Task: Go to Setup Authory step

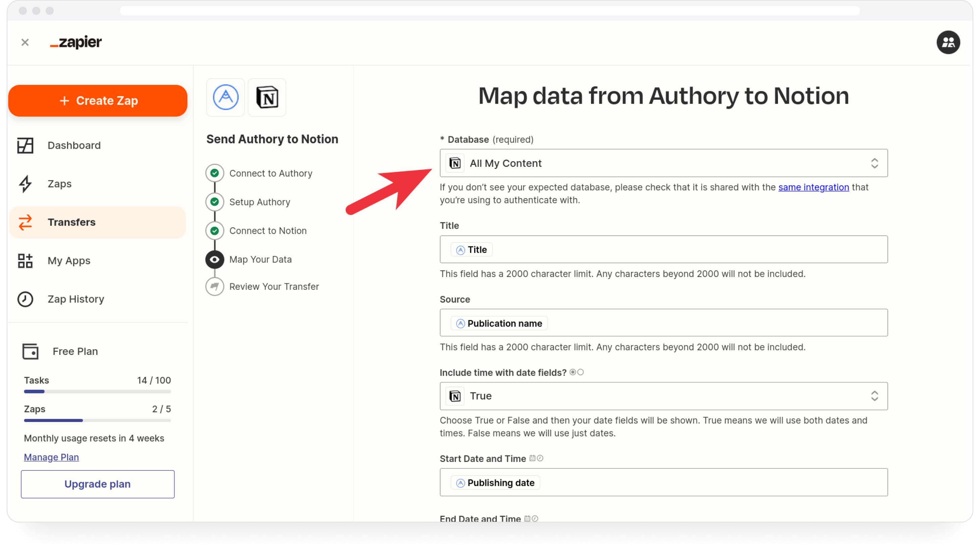Action: [x=259, y=202]
